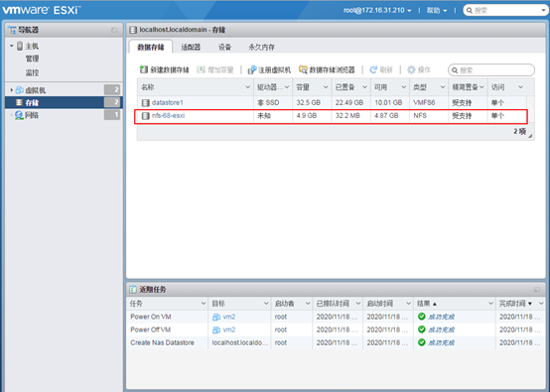
Task: Click the New datastore (新建数据存储) button
Action: [x=164, y=69]
